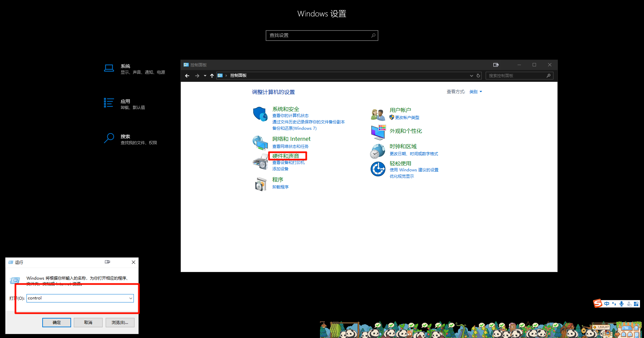644x338 pixels.
Task: Click the 外观和个性化 monitor icon
Action: point(378,132)
